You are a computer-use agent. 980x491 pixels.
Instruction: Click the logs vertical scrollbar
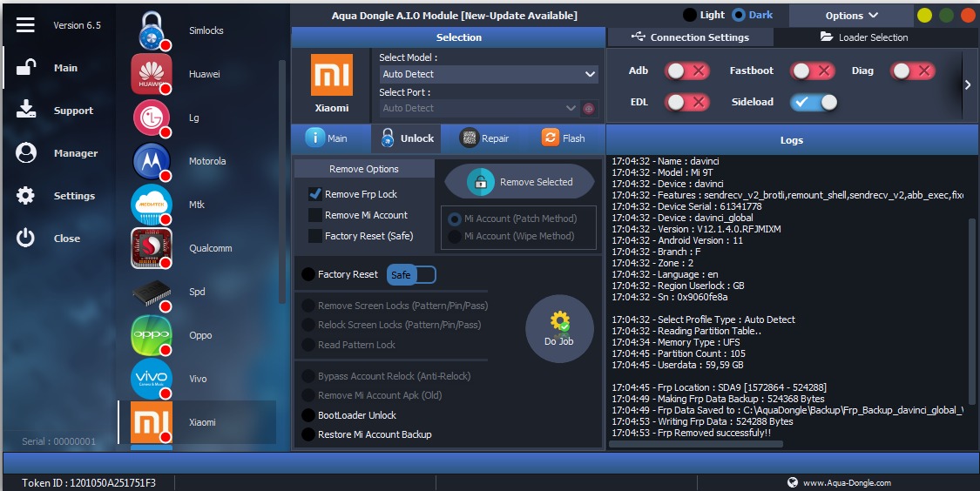pos(971,311)
